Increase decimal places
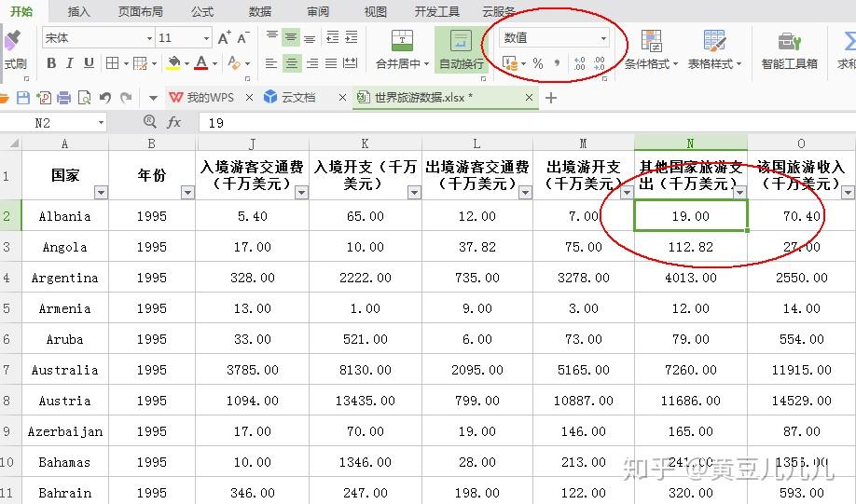Viewport: 856px width, 504px height. click(580, 64)
